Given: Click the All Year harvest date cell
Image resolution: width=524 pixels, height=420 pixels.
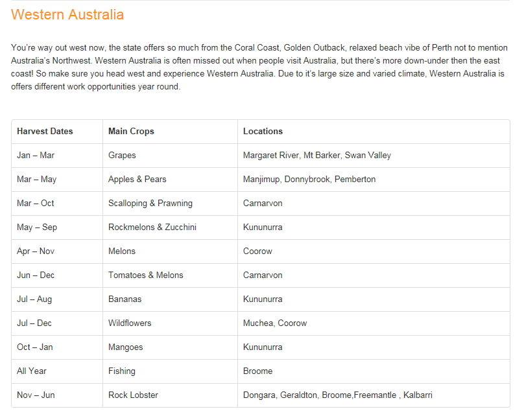Looking at the screenshot, I should click(32, 371).
